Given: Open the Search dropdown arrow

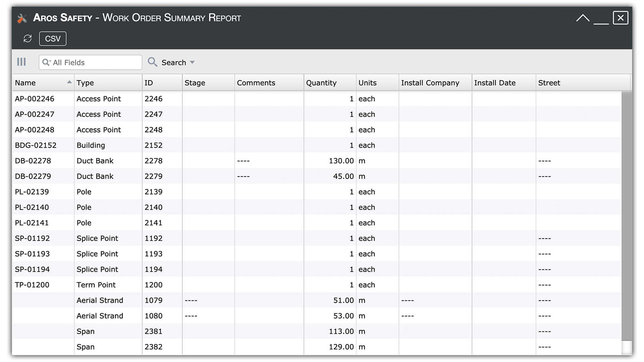Looking at the screenshot, I should (192, 62).
